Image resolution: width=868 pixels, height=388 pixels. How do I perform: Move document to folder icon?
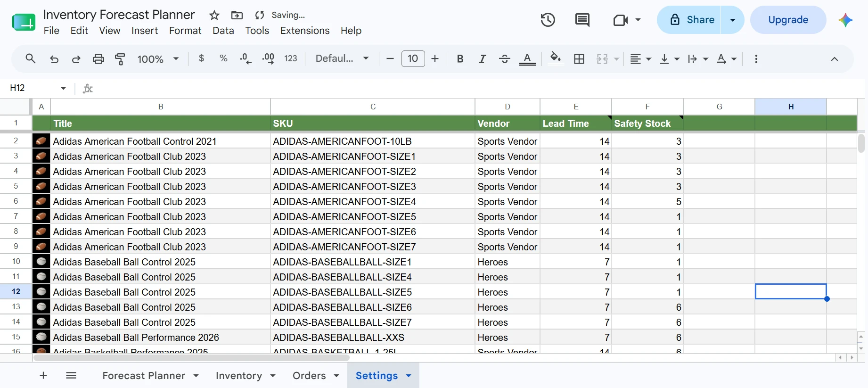point(237,15)
